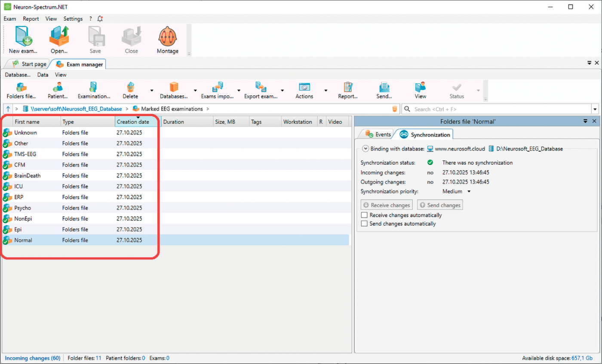Open the Delete dropdown arrow

pyautogui.click(x=152, y=90)
